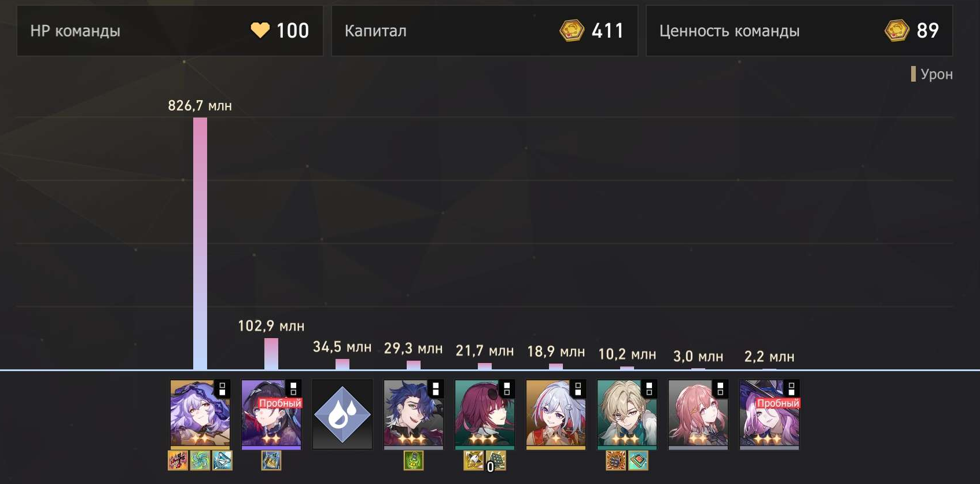Click the green swirl equipment icon
The height and width of the screenshot is (484, 980).
pyautogui.click(x=200, y=461)
